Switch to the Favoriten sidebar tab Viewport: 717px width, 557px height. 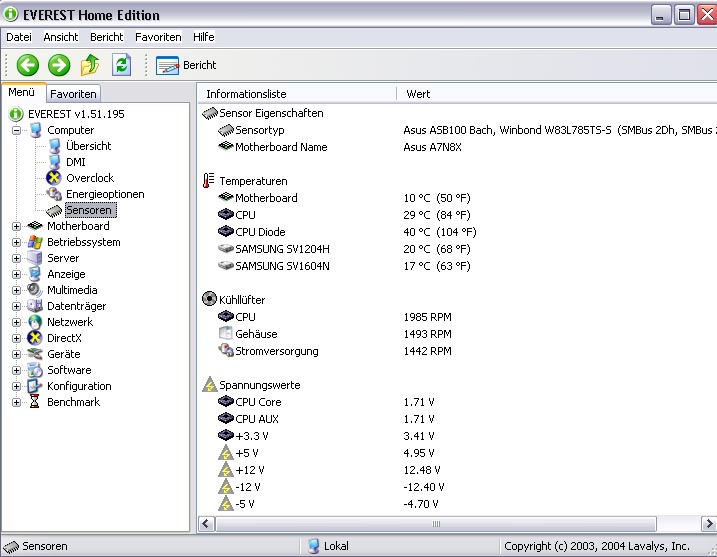click(73, 94)
